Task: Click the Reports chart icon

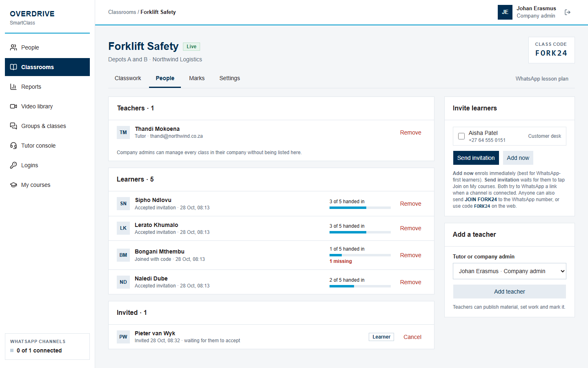Action: 13,87
